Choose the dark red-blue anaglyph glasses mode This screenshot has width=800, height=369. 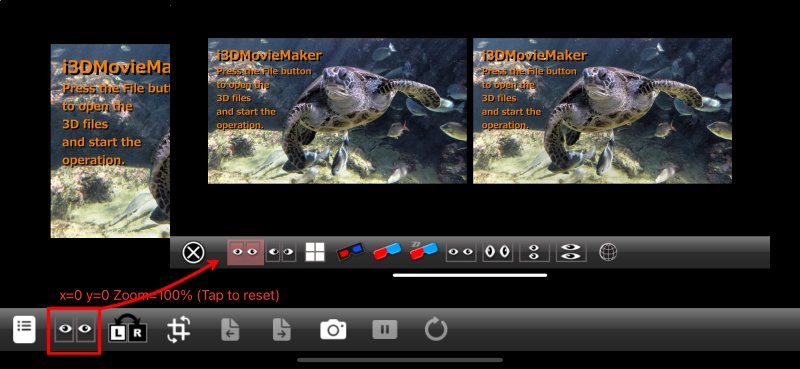(351, 252)
